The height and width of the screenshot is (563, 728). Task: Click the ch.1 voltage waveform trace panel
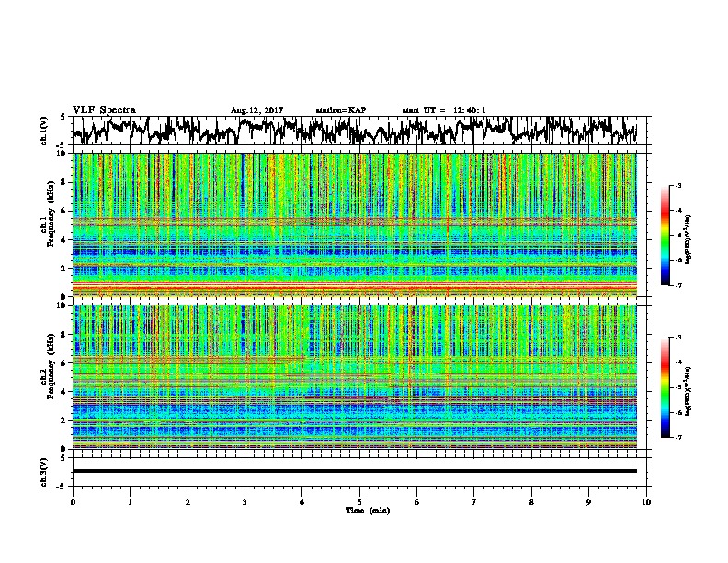[x=358, y=131]
